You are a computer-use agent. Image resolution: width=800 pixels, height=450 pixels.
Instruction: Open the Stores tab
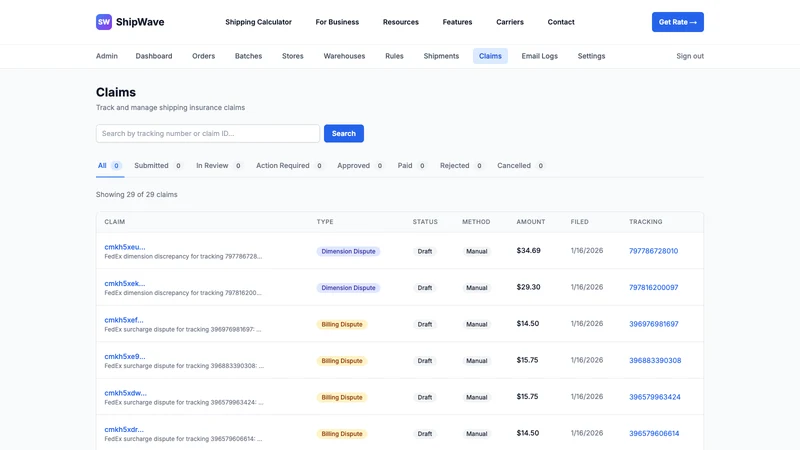293,56
